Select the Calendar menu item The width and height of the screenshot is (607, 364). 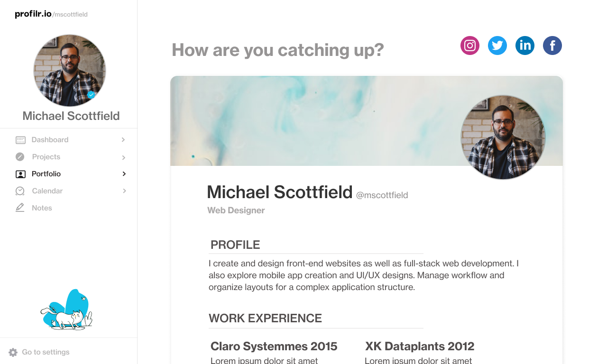(47, 191)
